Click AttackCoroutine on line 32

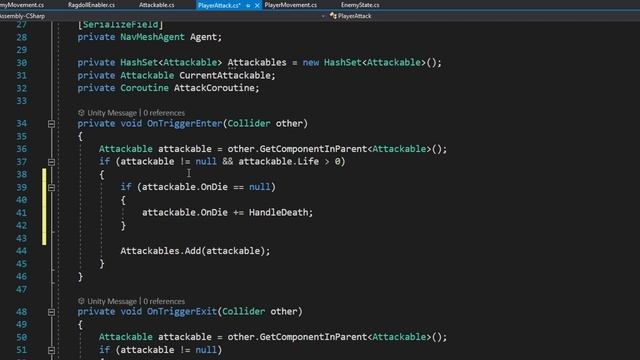[x=214, y=88]
